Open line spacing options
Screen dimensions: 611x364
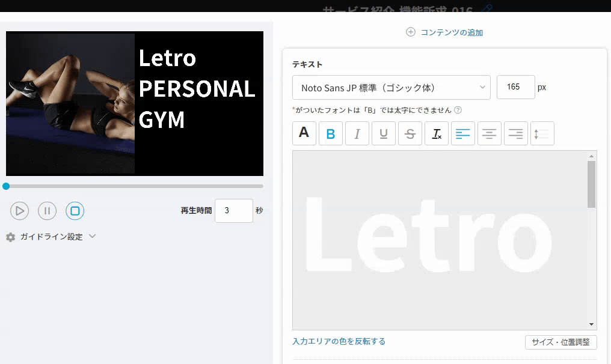pos(542,133)
